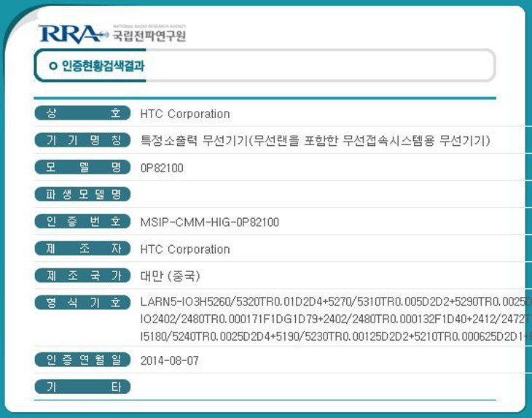Click the 대만 (중국) country value
Image resolution: width=532 pixels, height=418 pixels.
click(170, 276)
